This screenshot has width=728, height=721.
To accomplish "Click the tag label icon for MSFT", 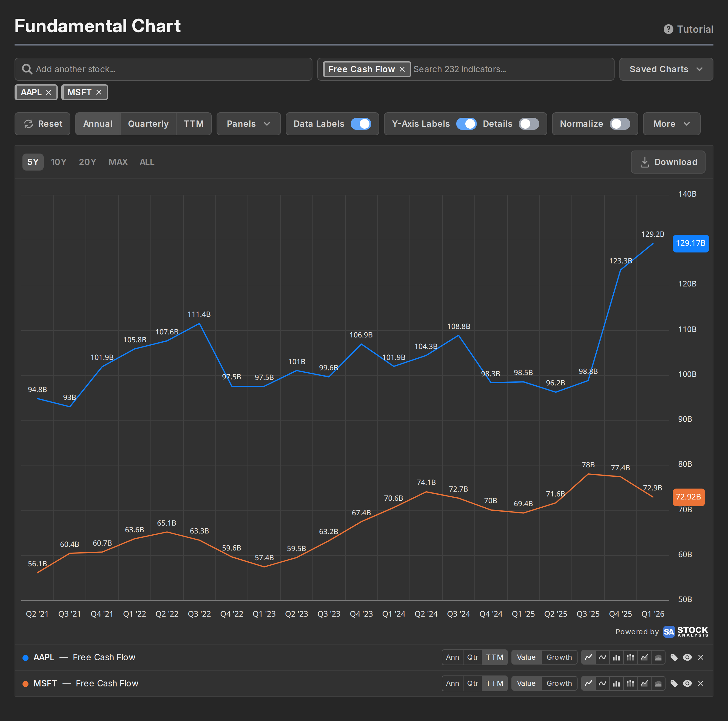I will pos(674,683).
